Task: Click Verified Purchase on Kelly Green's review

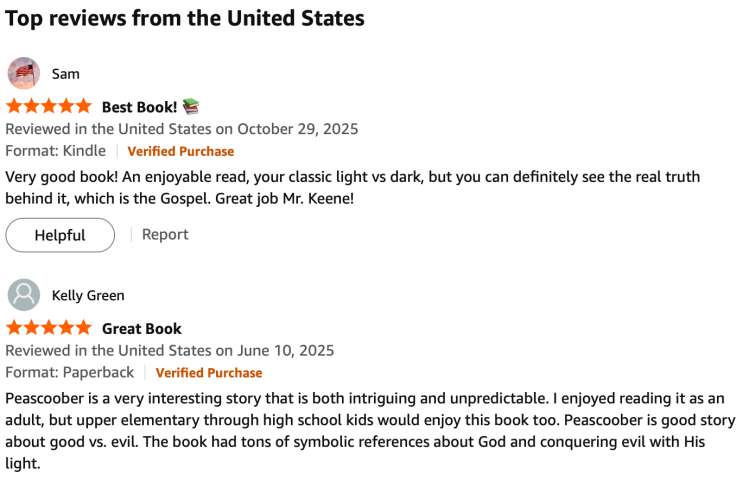Action: [x=208, y=373]
